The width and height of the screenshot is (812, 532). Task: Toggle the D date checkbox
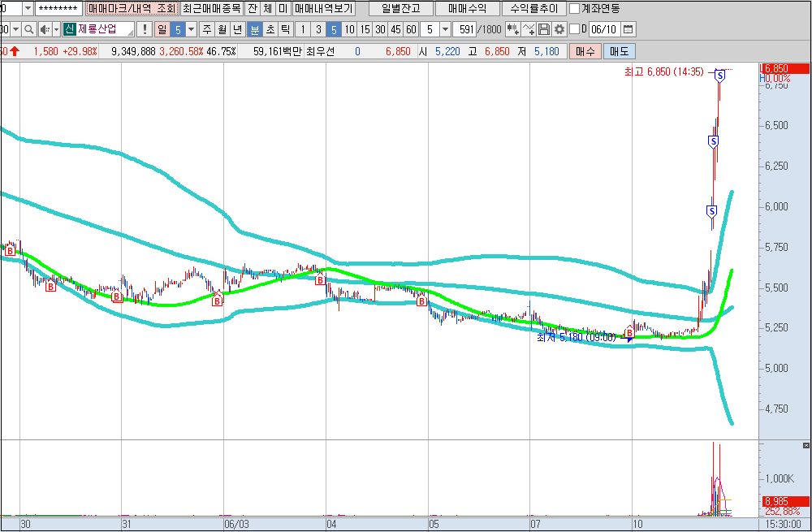pyautogui.click(x=574, y=29)
